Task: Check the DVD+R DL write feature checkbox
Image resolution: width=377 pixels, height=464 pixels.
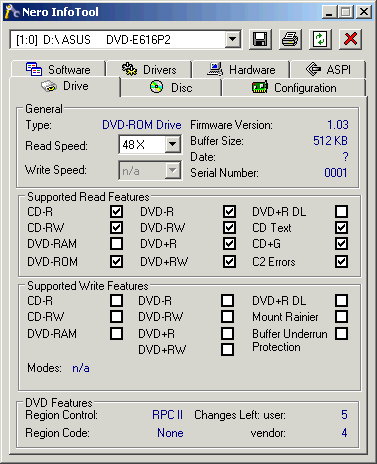Action: click(342, 301)
